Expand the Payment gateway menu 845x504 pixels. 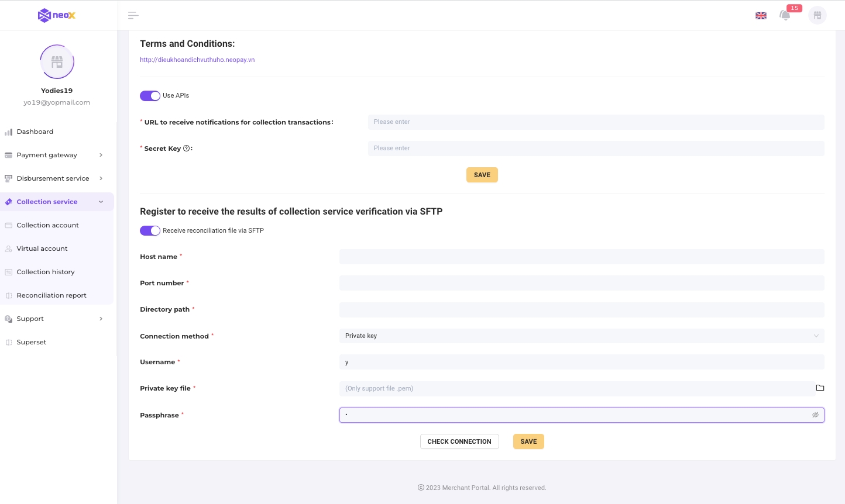[x=53, y=155]
